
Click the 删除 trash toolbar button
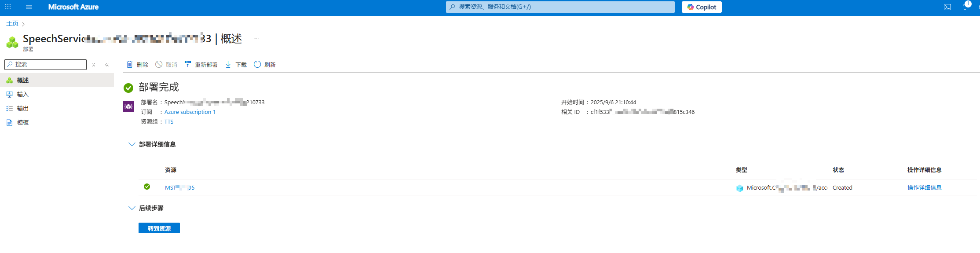(x=137, y=65)
